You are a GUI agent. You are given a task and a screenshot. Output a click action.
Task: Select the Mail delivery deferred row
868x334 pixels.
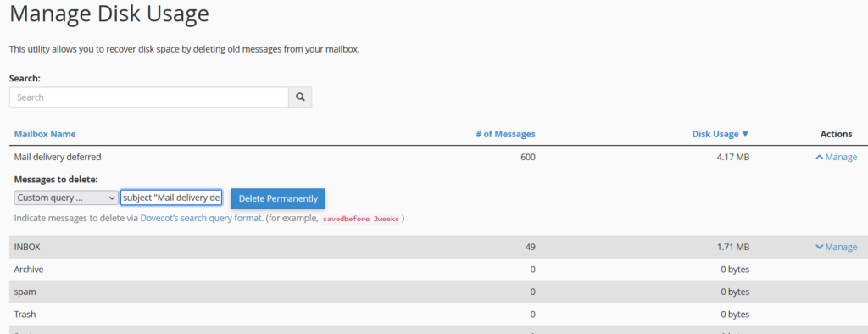[434, 158]
